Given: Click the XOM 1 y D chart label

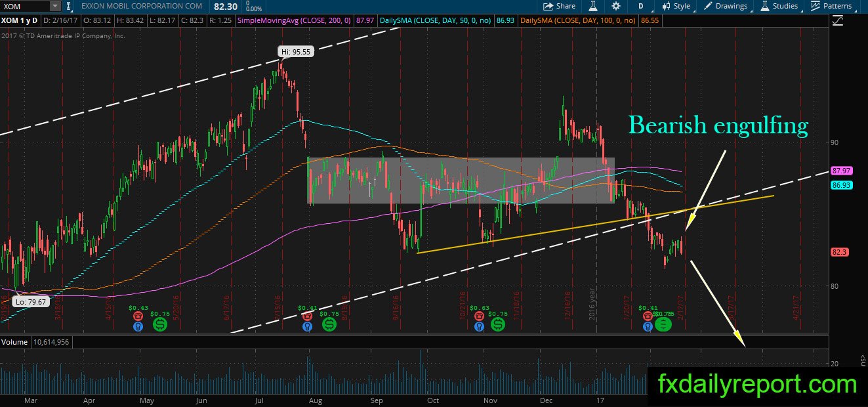Looking at the screenshot, I should pyautogui.click(x=19, y=21).
